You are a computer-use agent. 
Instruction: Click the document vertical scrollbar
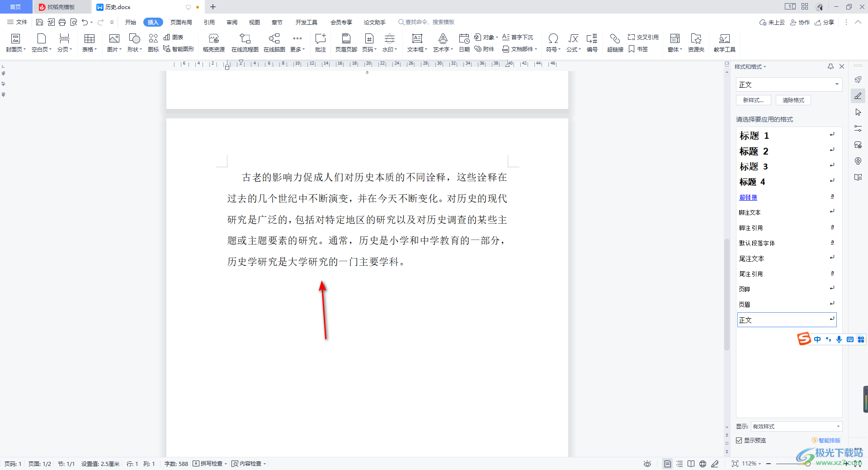coord(727,294)
